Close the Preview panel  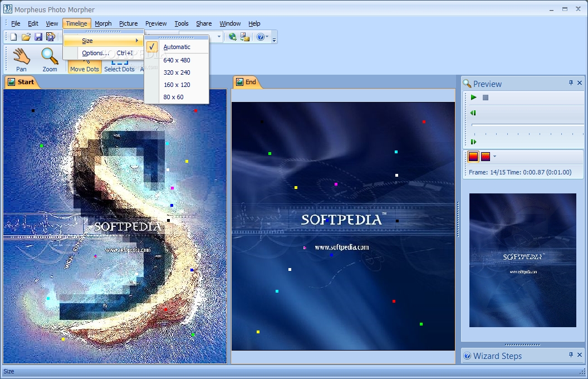[x=580, y=82]
